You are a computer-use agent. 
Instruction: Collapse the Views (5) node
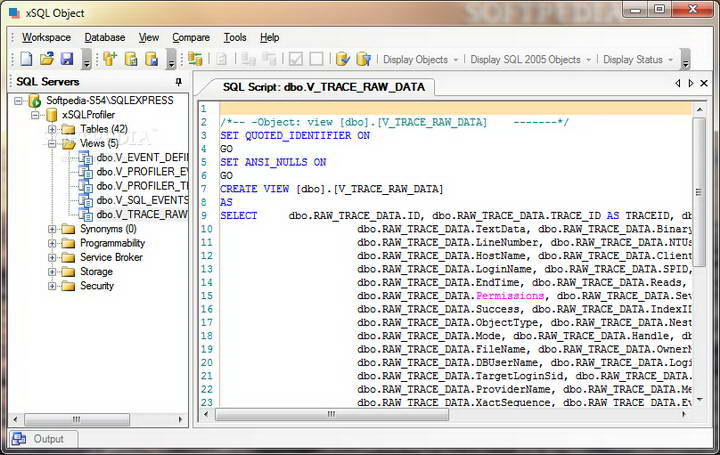(x=52, y=143)
